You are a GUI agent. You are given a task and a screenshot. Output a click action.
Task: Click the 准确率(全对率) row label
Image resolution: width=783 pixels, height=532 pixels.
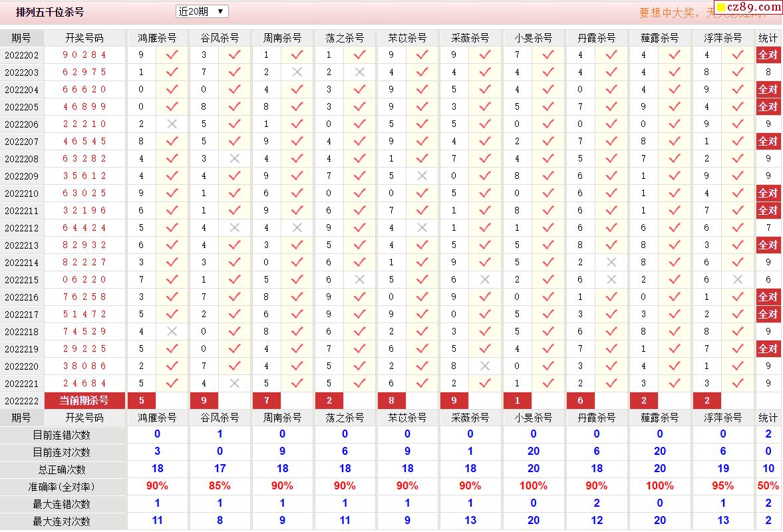(62, 487)
